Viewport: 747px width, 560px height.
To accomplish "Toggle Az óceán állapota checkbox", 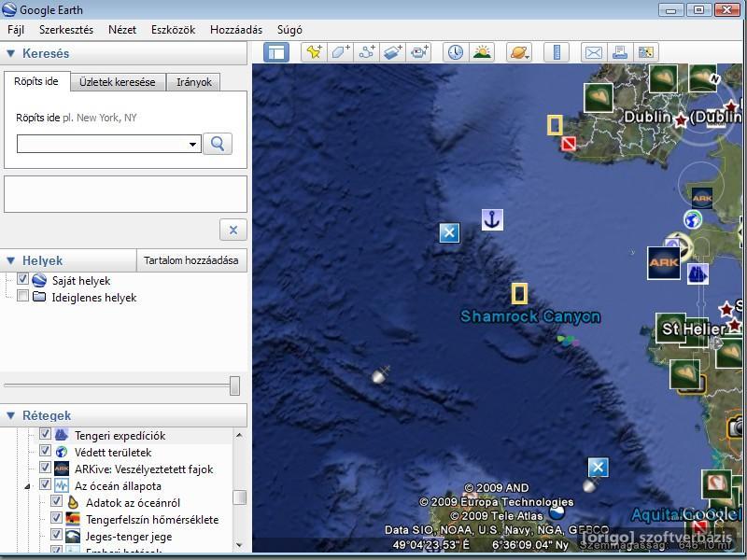I will tap(45, 484).
